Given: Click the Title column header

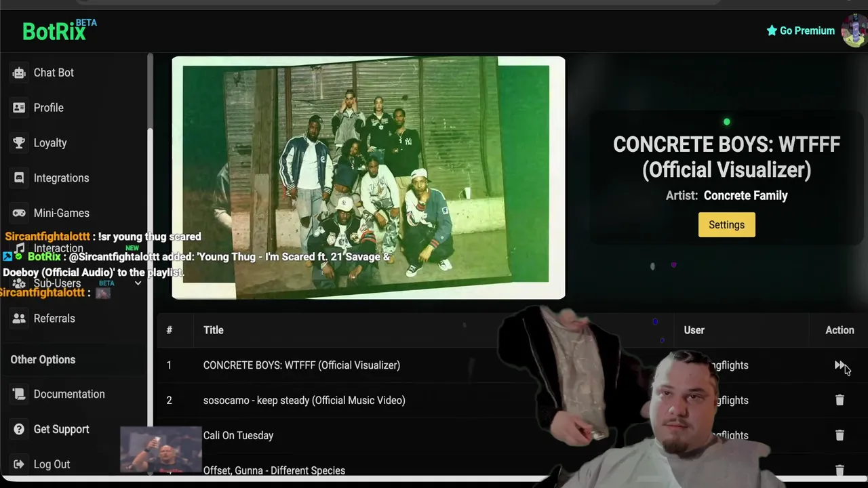Looking at the screenshot, I should tap(214, 330).
